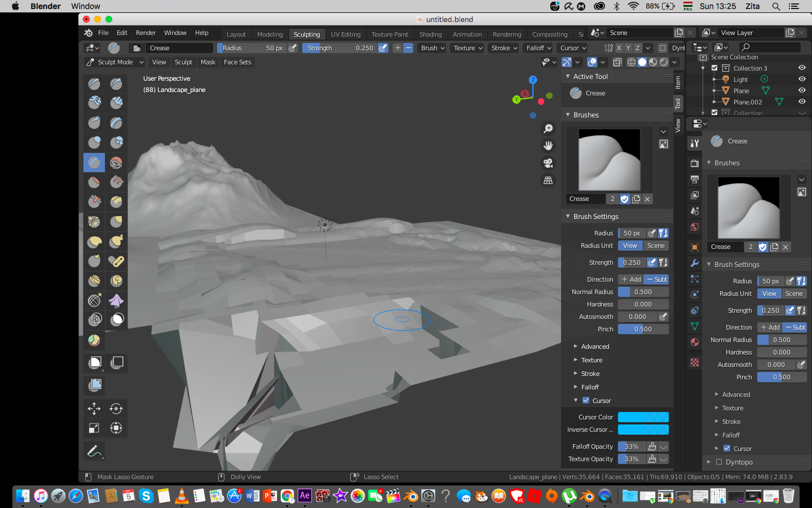Select the Annotate pencil tool
This screenshot has height=508, width=812.
[94, 451]
